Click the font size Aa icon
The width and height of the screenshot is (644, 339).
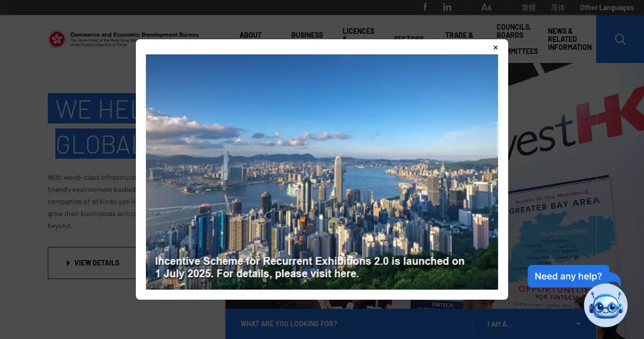486,7
